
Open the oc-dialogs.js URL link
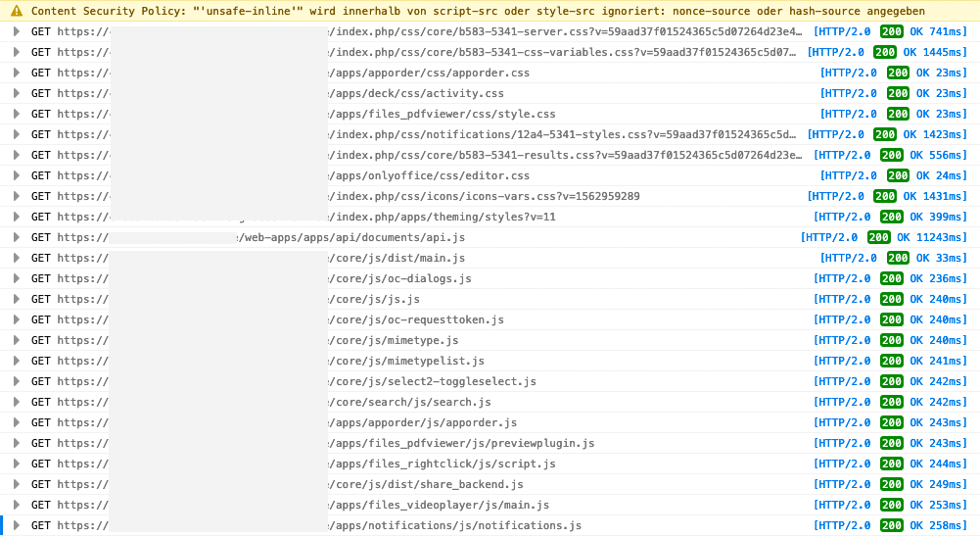click(263, 278)
